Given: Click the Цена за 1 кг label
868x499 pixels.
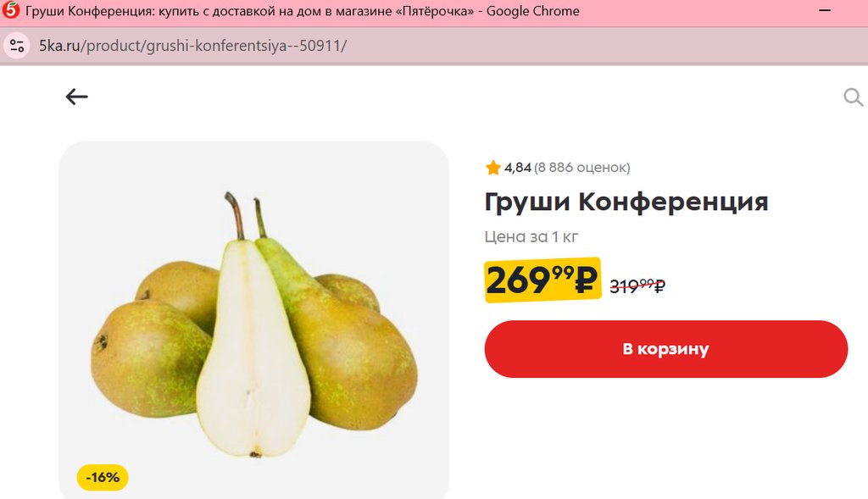Looking at the screenshot, I should 531,236.
